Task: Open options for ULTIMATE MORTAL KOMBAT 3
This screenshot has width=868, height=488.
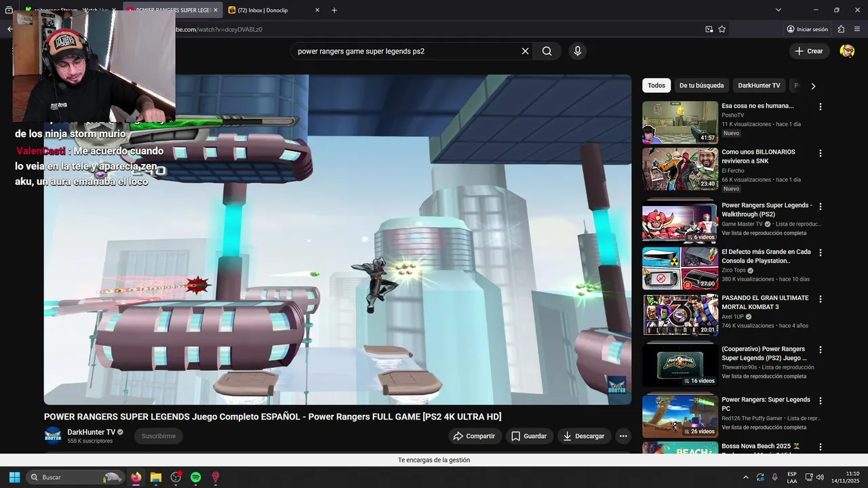Action: pyautogui.click(x=821, y=299)
